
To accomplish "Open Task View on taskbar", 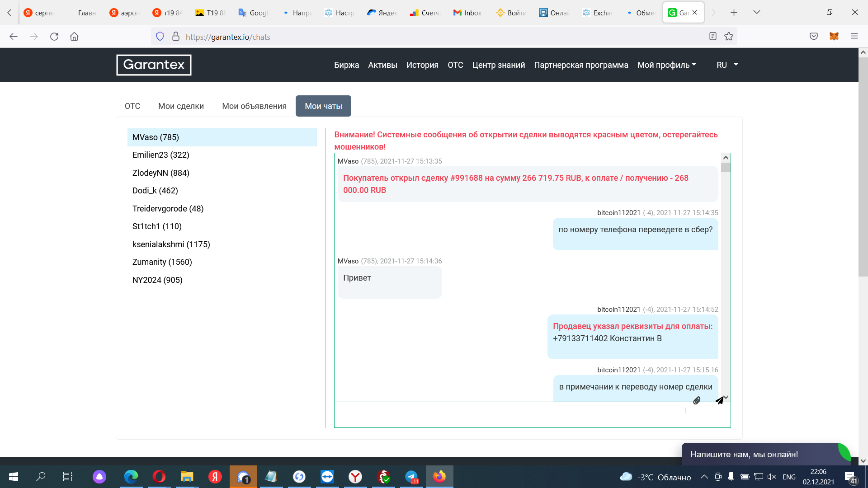I will (68, 477).
